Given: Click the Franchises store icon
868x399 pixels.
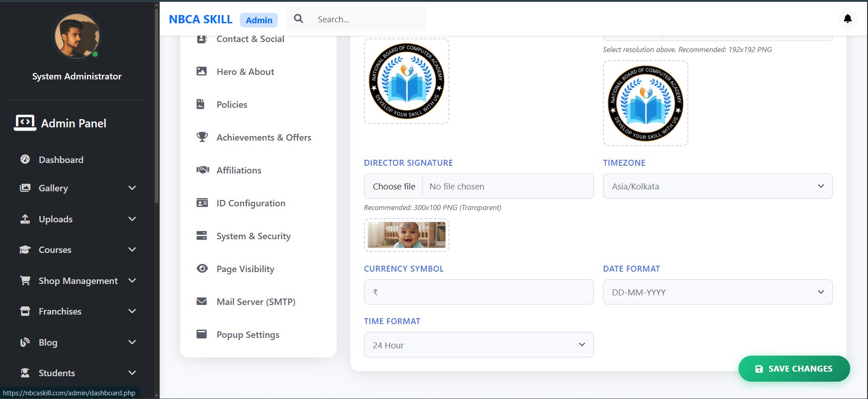Looking at the screenshot, I should point(25,311).
